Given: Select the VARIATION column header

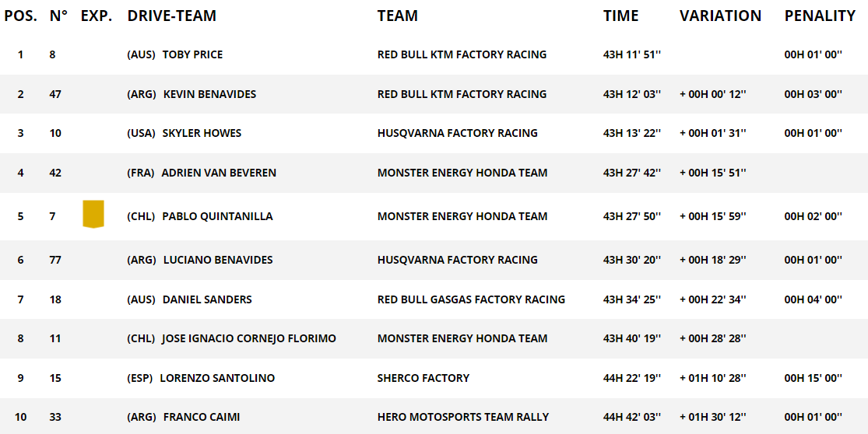Looking at the screenshot, I should click(720, 16).
